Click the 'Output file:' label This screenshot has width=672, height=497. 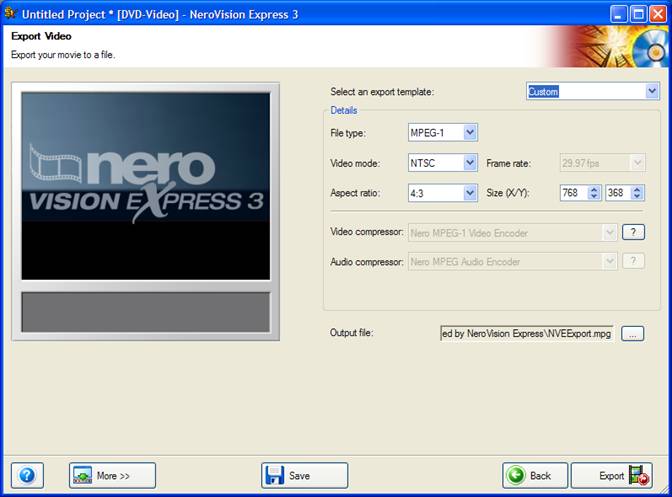[351, 333]
